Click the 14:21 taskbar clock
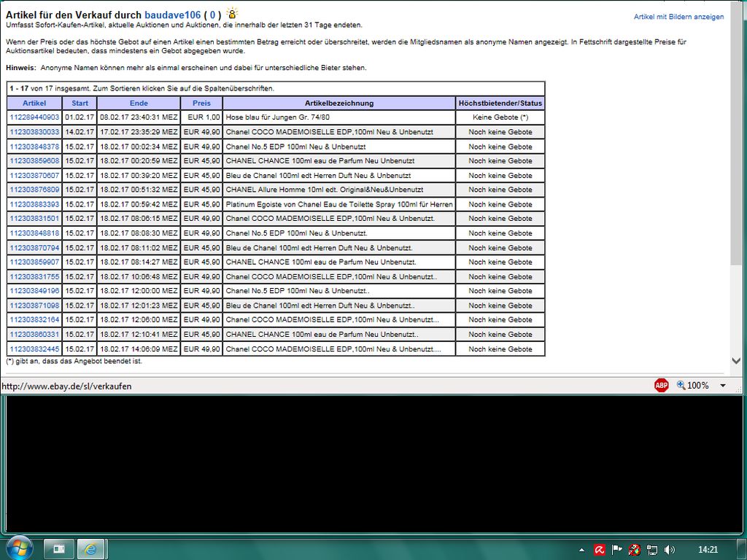747x560 pixels. [x=708, y=550]
